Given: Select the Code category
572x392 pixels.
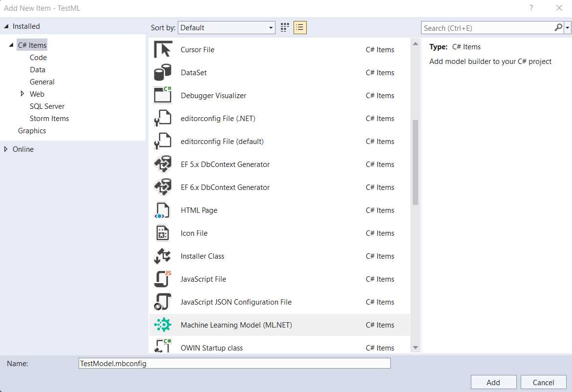Looking at the screenshot, I should pos(38,58).
